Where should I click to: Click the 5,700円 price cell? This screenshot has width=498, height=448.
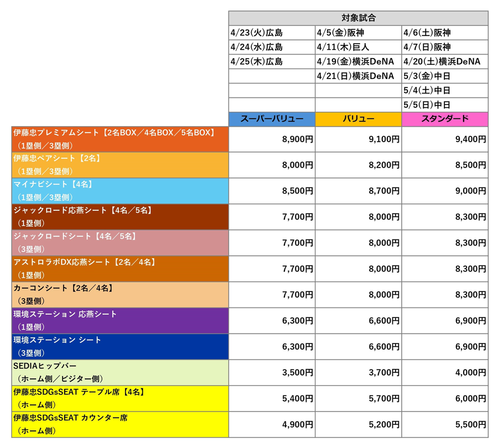358,398
